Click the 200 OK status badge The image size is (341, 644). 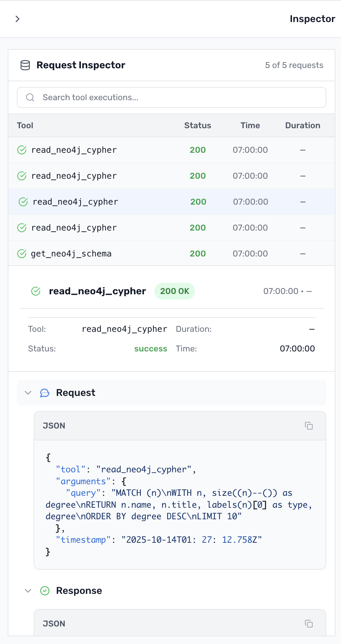(x=175, y=291)
